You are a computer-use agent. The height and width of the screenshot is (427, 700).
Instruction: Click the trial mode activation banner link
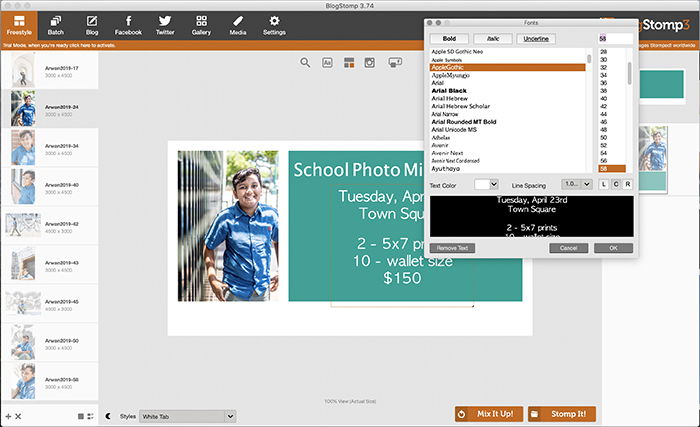(x=59, y=45)
